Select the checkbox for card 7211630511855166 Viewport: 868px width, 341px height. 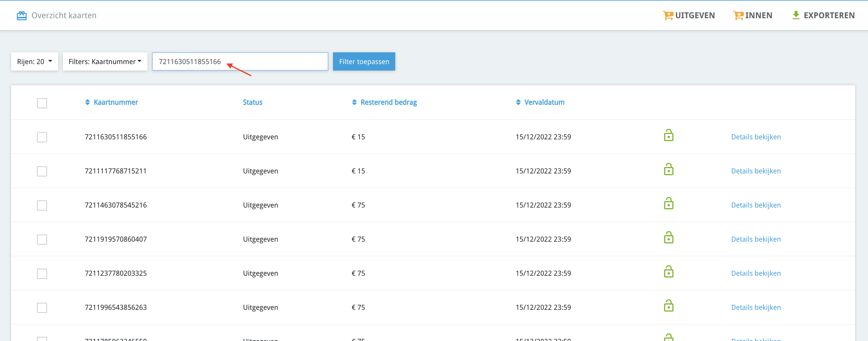42,137
